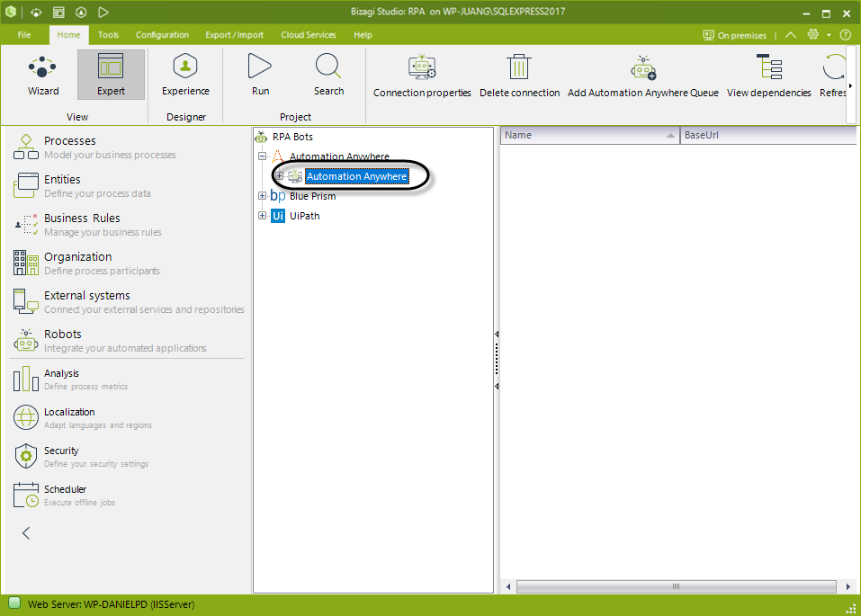
Task: Open settings gear in top right
Action: 813,34
